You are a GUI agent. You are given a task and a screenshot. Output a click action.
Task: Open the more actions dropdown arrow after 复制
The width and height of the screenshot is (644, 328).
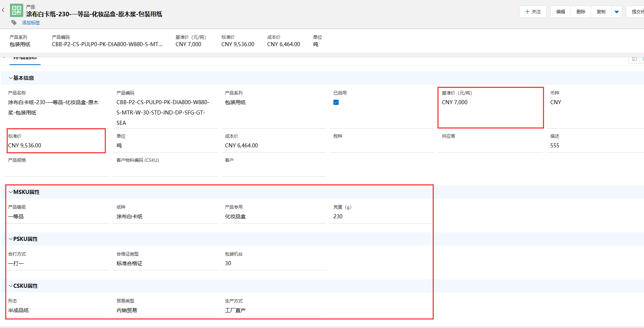click(617, 12)
